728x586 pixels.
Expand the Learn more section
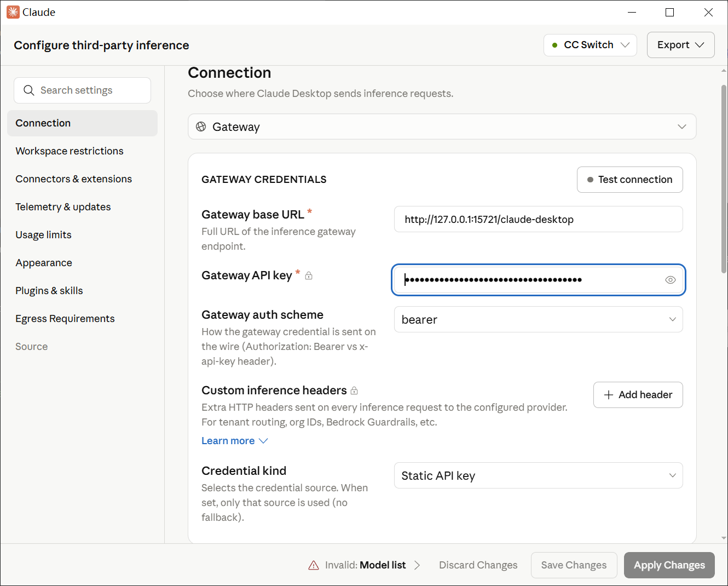(234, 441)
